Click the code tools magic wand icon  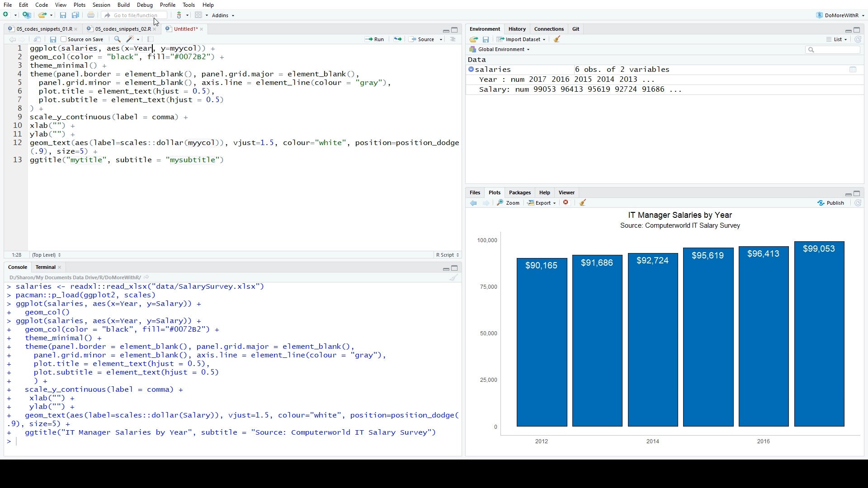point(130,39)
